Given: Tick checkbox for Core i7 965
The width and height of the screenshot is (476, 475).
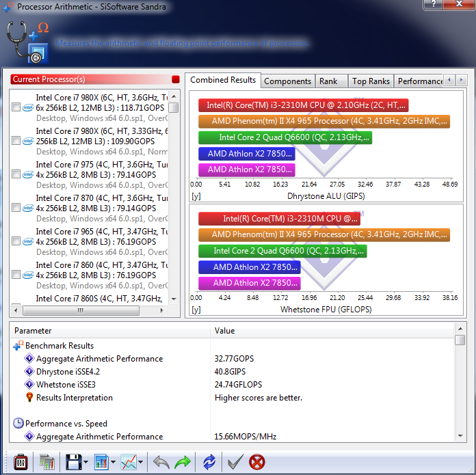Looking at the screenshot, I should (x=16, y=241).
